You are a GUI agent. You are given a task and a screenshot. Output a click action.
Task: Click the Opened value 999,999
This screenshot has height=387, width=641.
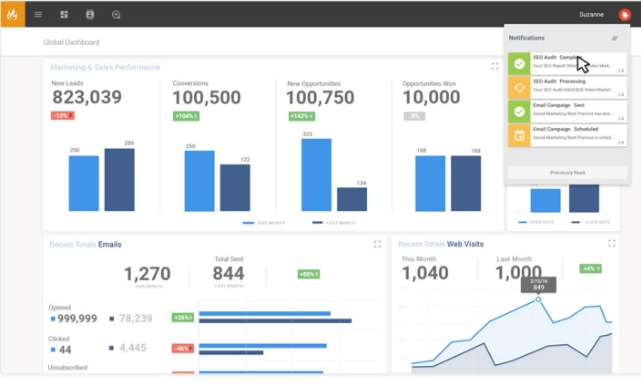77,318
